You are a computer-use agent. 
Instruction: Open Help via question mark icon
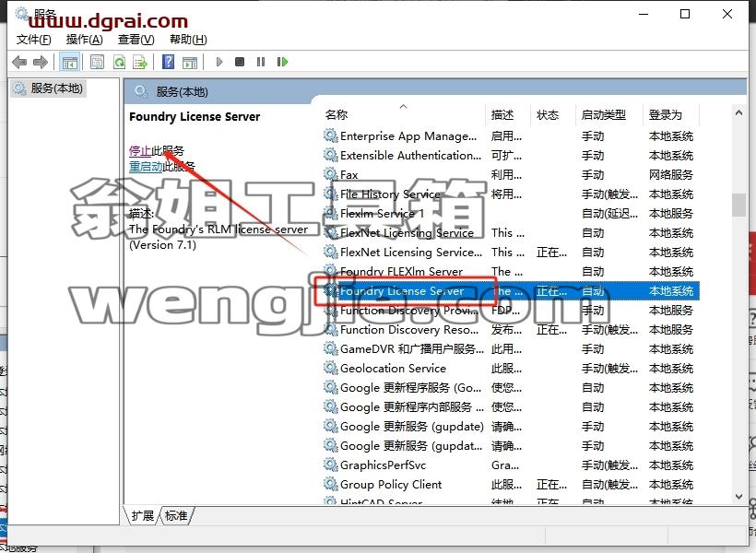coord(169,62)
